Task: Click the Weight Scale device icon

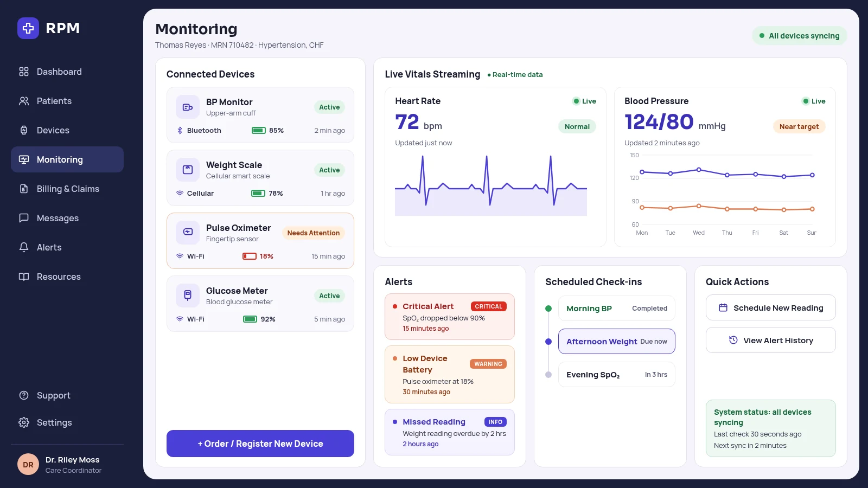Action: [188, 170]
